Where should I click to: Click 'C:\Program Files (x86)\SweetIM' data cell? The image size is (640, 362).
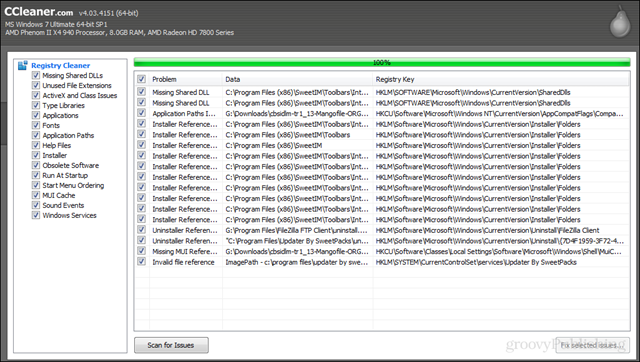click(x=274, y=145)
